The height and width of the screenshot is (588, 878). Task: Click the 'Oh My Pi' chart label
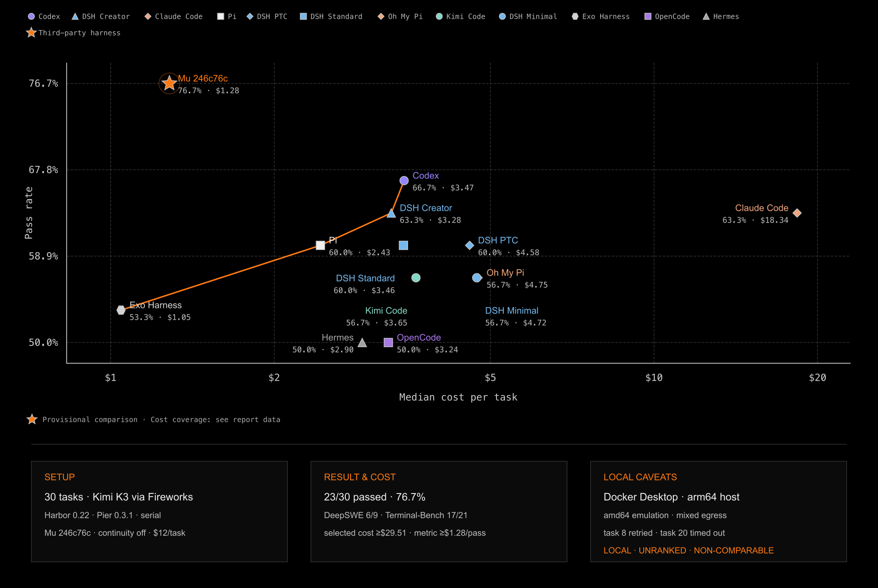pyautogui.click(x=505, y=273)
